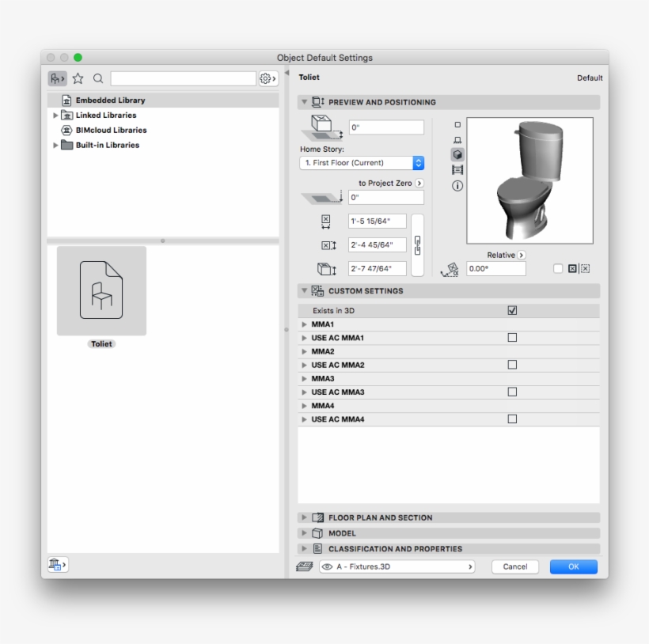649x644 pixels.
Task: Click the Favorites star icon
Action: click(78, 78)
